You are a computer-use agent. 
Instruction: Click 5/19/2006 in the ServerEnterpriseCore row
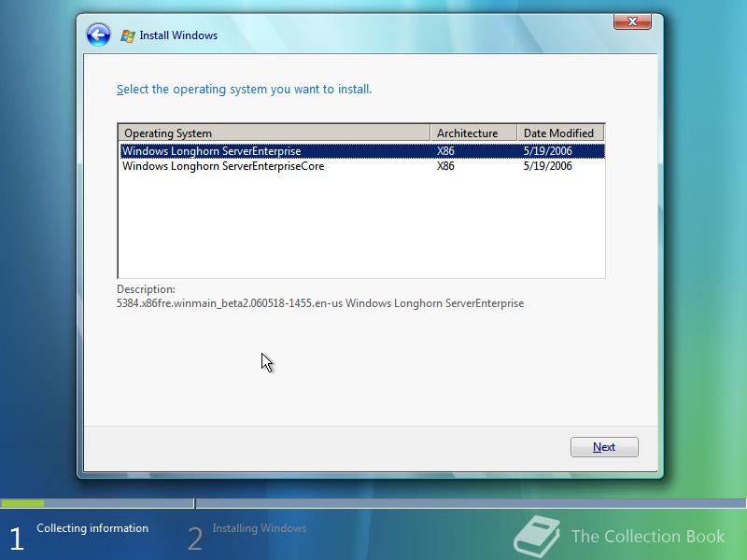tap(547, 166)
